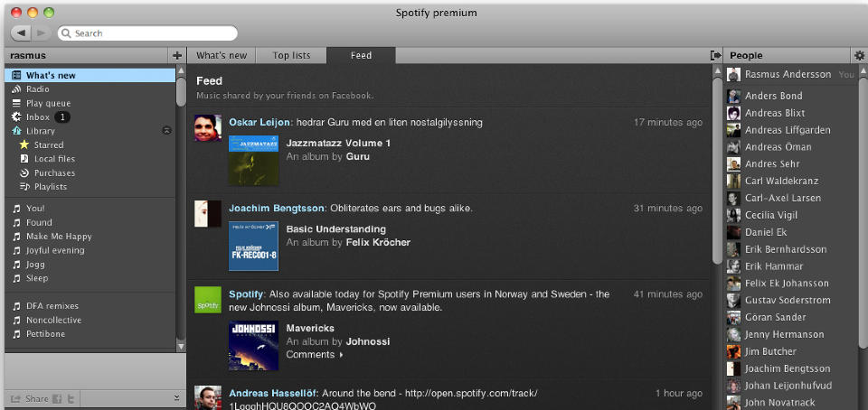Open Andreas Hassellöf's profile link

[273, 394]
